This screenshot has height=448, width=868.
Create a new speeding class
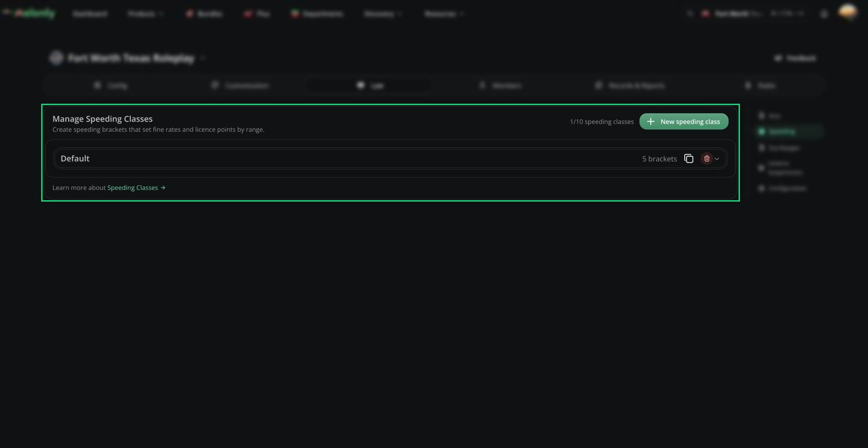[683, 121]
